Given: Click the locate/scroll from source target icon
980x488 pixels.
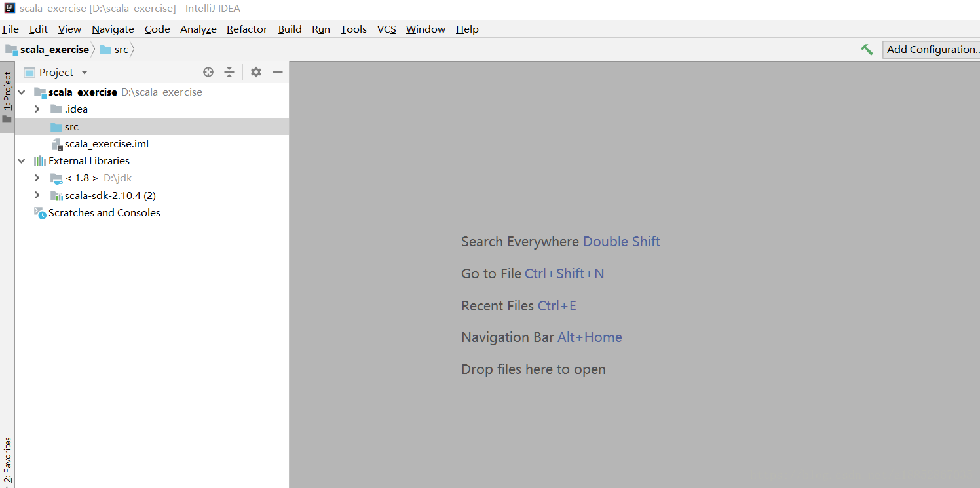Looking at the screenshot, I should (x=208, y=72).
